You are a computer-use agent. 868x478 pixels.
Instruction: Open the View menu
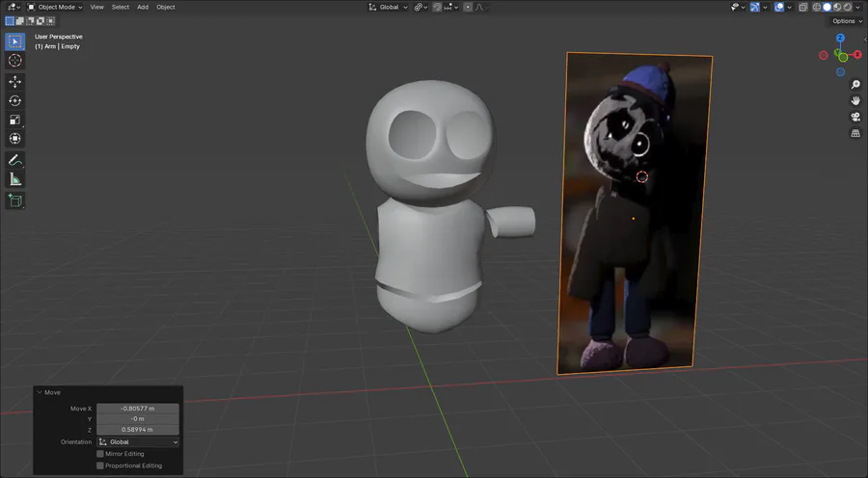click(96, 7)
